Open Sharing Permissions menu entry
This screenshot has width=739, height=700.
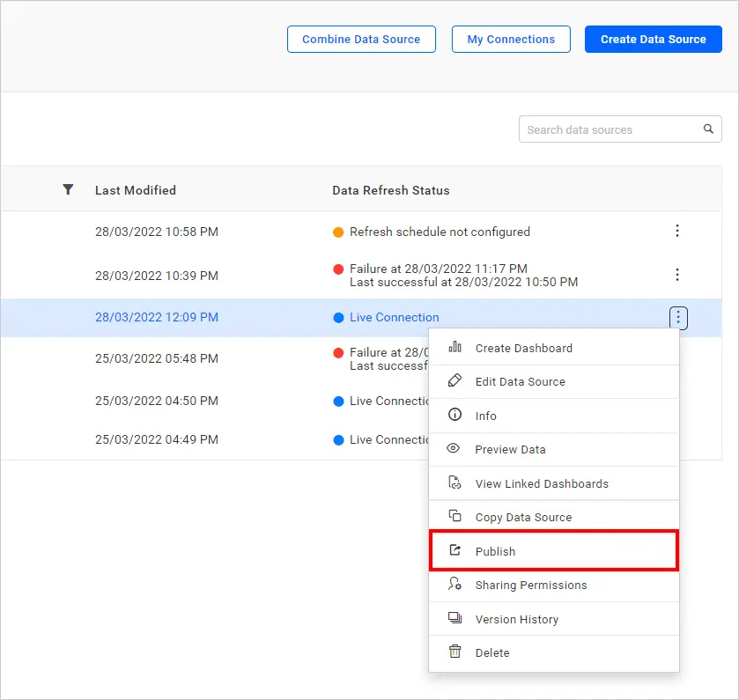coord(554,585)
